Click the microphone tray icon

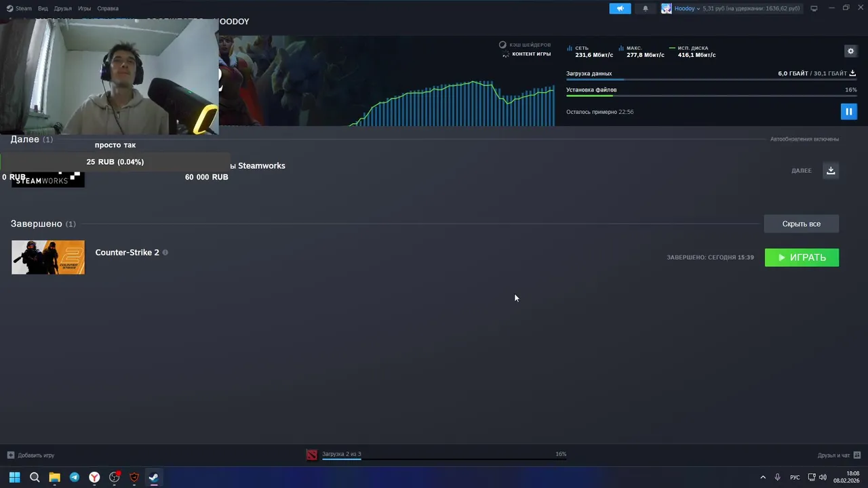[x=778, y=477]
